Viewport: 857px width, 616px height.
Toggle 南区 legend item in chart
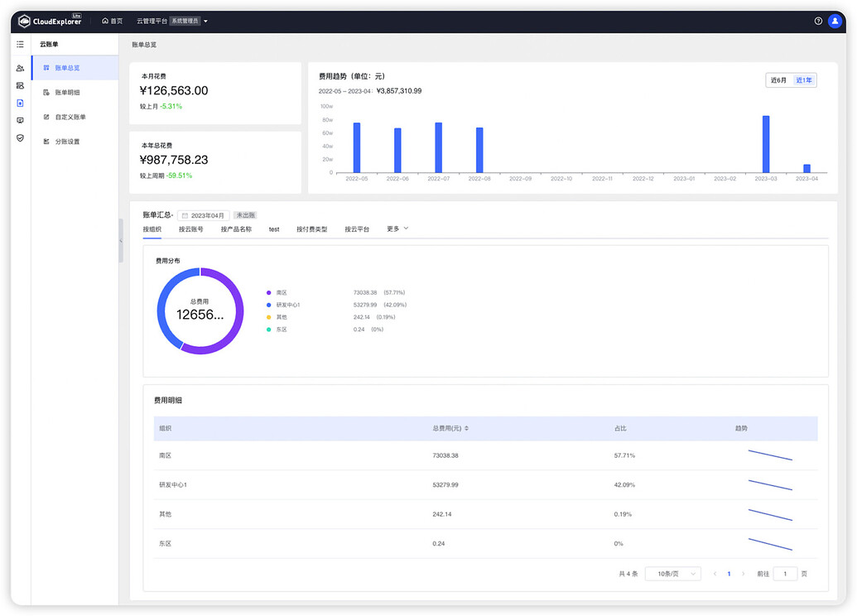coord(282,292)
